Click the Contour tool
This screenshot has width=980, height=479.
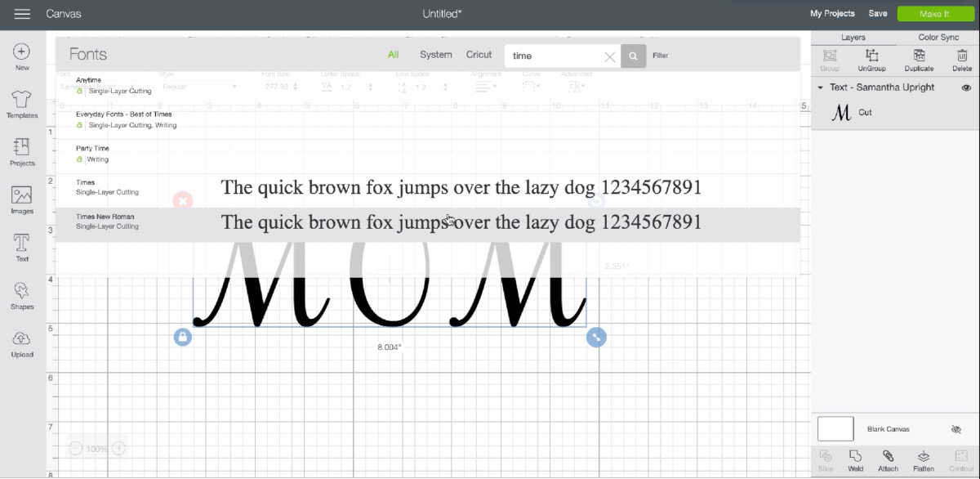tap(961, 460)
